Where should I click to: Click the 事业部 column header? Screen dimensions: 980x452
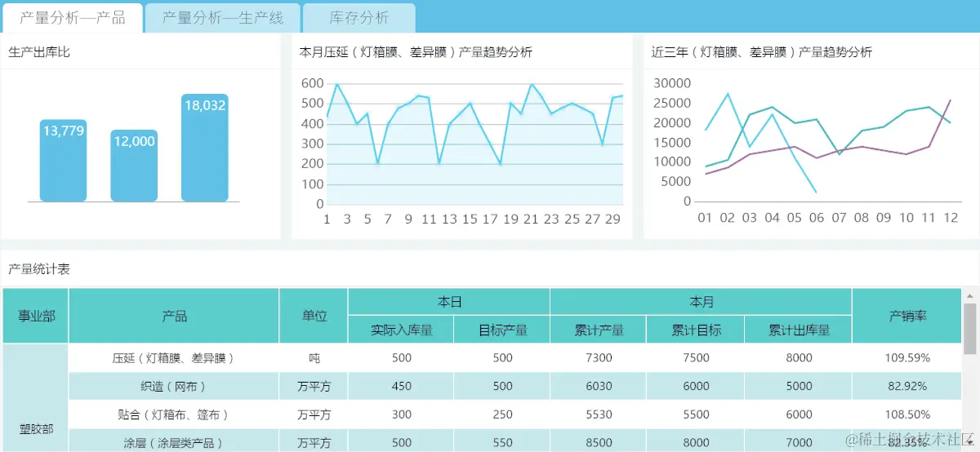point(36,316)
